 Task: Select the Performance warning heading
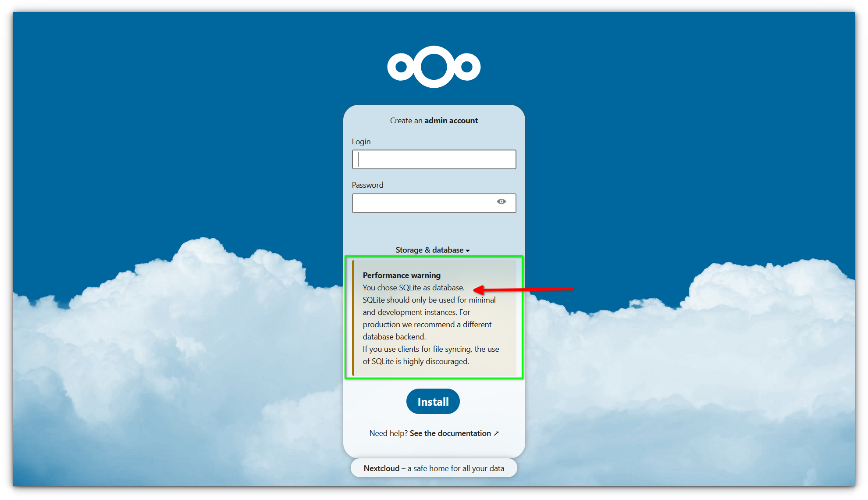pos(402,275)
